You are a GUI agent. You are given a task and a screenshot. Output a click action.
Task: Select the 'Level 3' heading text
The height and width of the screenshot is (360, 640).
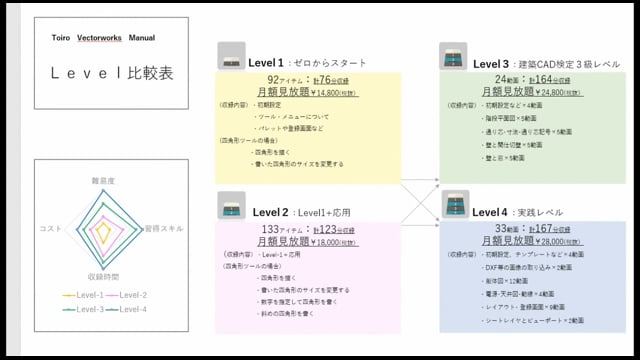(491, 64)
